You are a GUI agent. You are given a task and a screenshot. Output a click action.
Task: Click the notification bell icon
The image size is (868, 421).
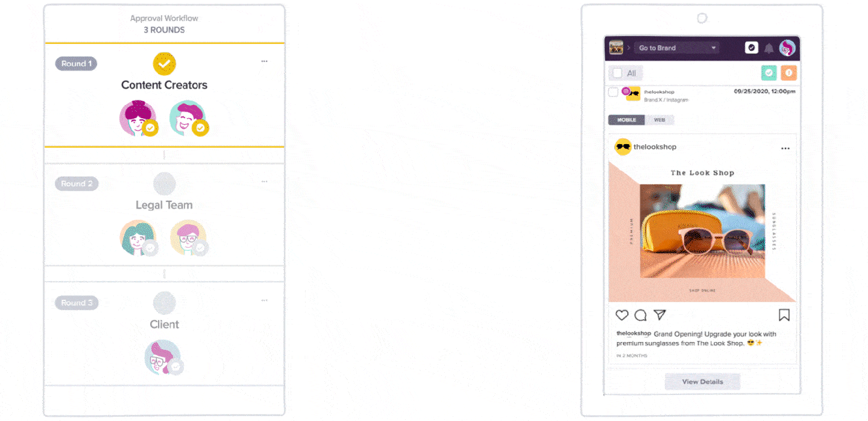[769, 48]
